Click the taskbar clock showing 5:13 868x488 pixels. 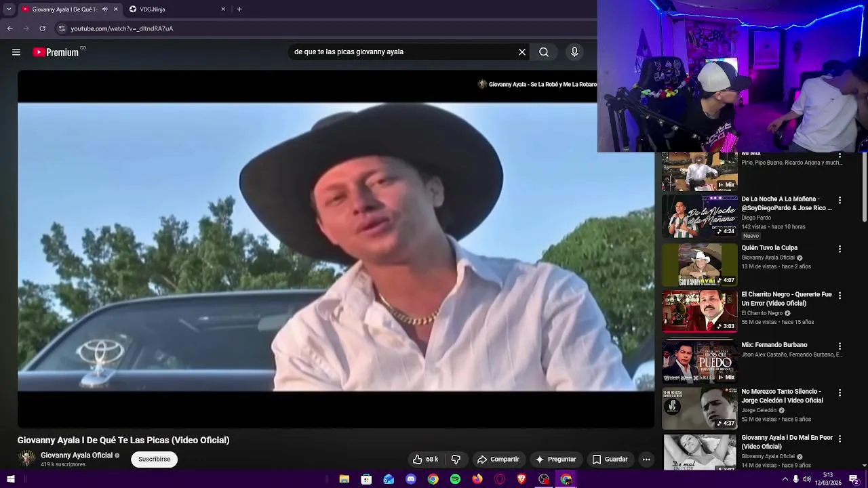(x=828, y=479)
